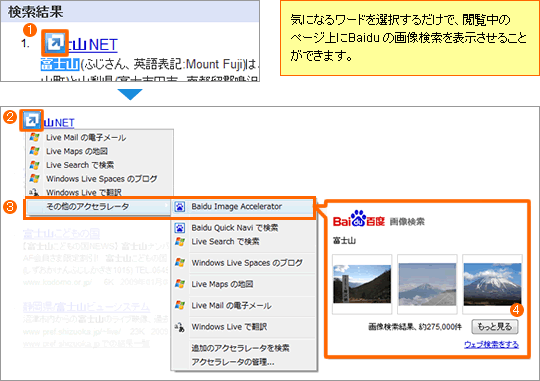This screenshot has width=540, height=381.
Task: Click the Windows logo icon beside Live Mail in the first menu
Action: coord(34,137)
